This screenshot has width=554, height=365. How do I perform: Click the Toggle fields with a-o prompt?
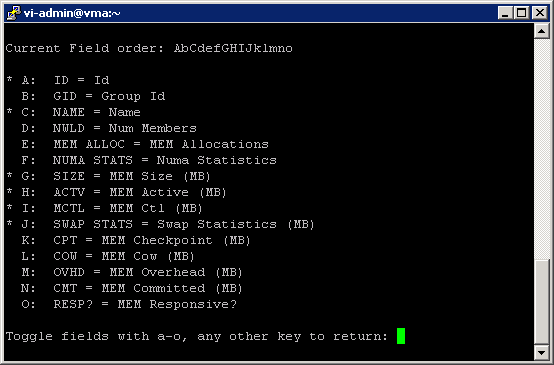[197, 336]
